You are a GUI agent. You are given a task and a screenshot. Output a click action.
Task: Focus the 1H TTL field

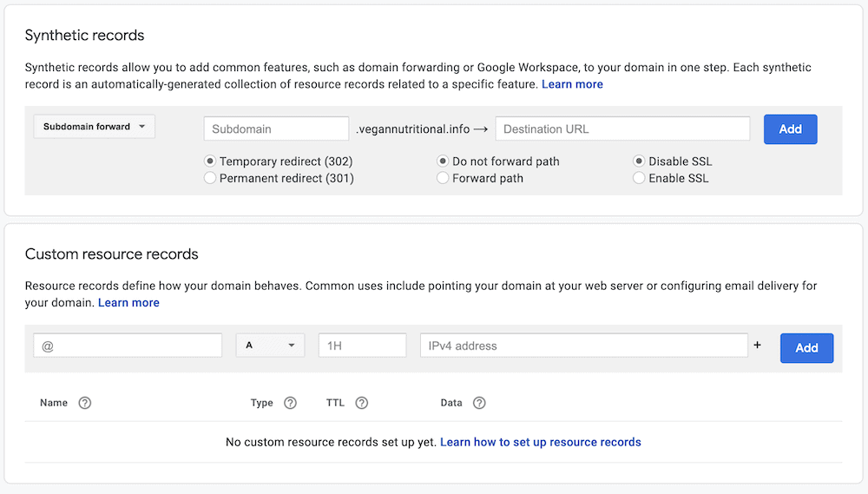(x=363, y=345)
